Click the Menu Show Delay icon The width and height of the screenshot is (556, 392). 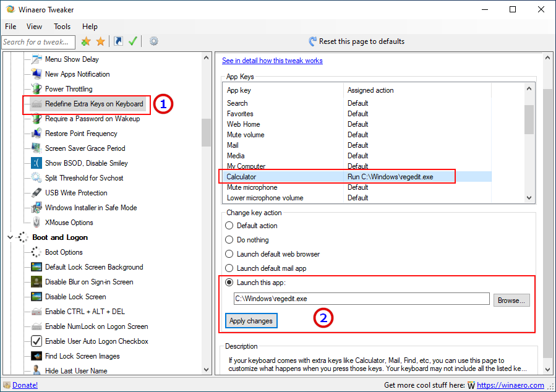point(36,59)
